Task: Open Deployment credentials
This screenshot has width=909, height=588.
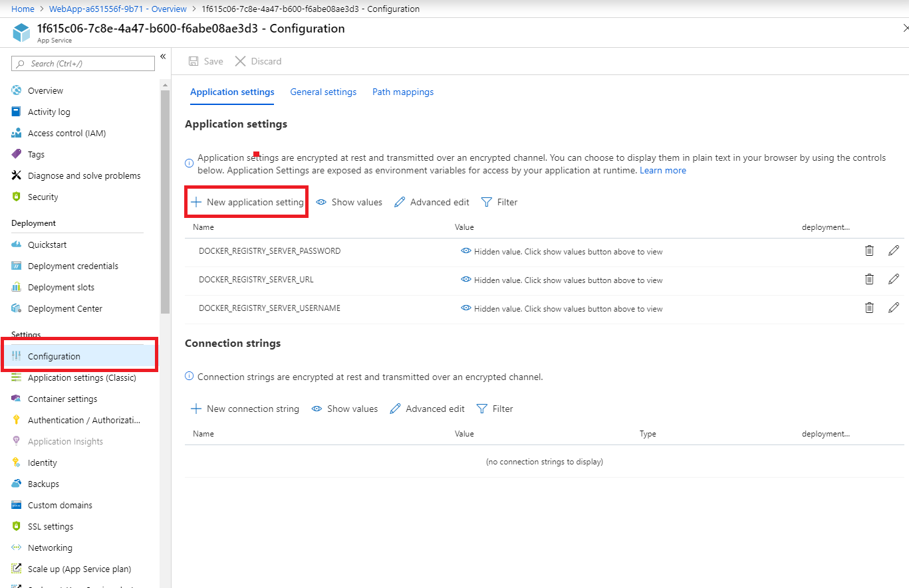Action: click(72, 266)
